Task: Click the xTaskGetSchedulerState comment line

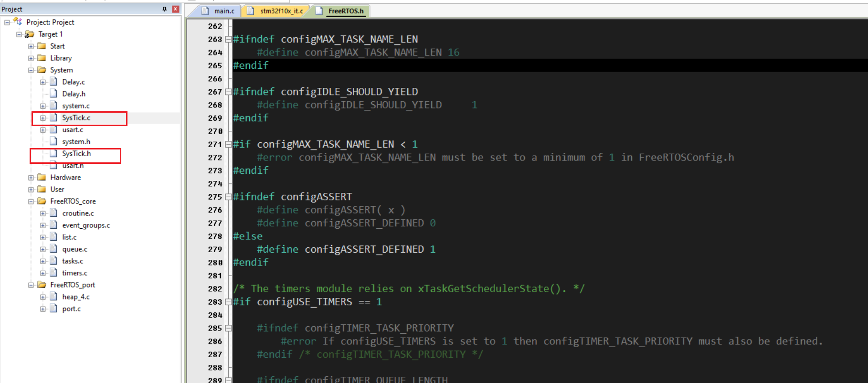Action: click(x=409, y=288)
